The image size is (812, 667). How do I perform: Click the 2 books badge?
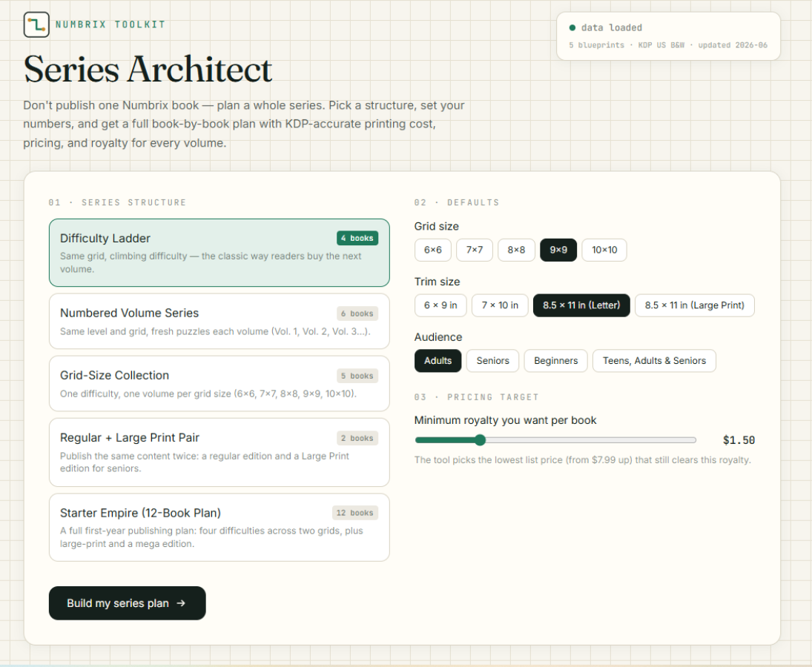(x=357, y=438)
